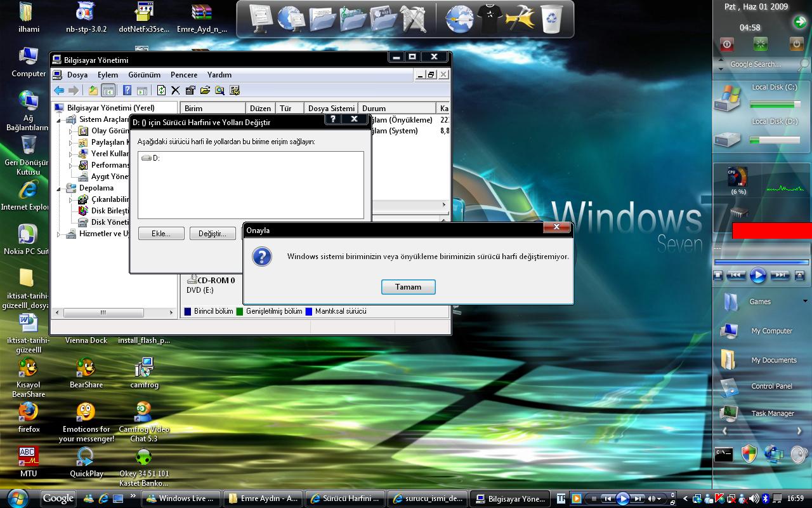Click the red power-off sidebar button
The height and width of the screenshot is (508, 812).
(x=727, y=44)
